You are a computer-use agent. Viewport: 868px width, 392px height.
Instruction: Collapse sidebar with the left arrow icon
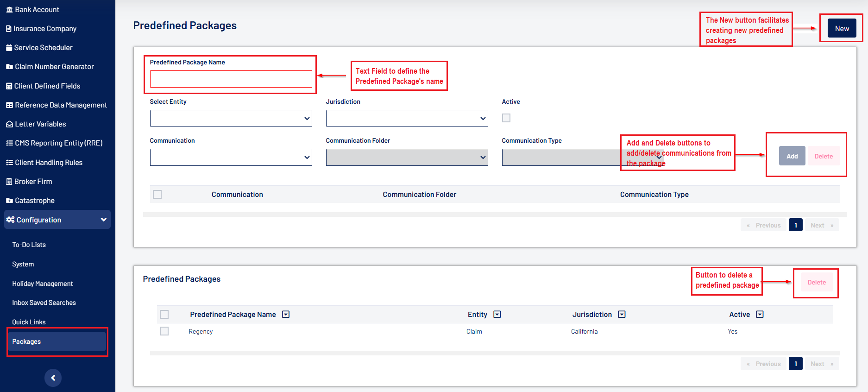(x=53, y=378)
